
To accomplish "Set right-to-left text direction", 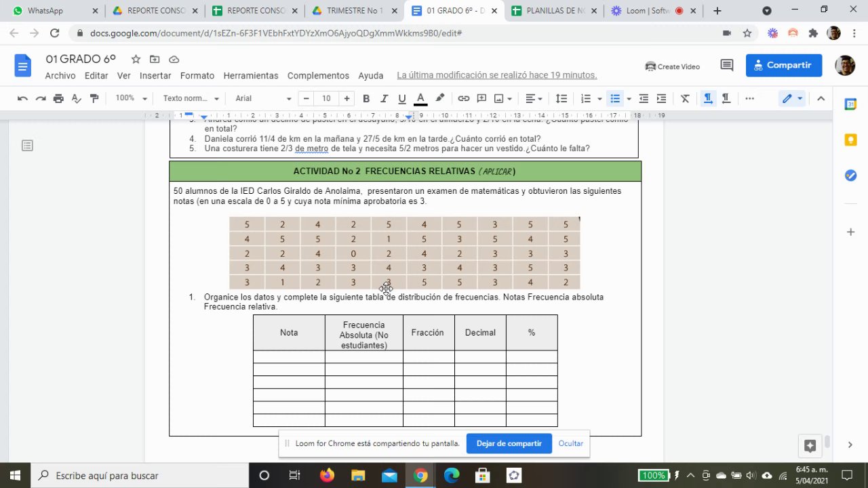I will tap(726, 98).
